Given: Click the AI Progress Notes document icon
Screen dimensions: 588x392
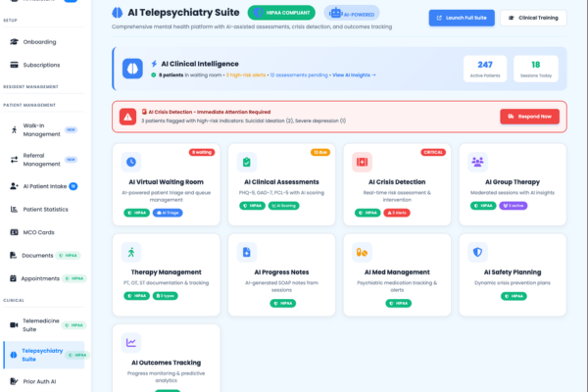Looking at the screenshot, I should pyautogui.click(x=246, y=252).
